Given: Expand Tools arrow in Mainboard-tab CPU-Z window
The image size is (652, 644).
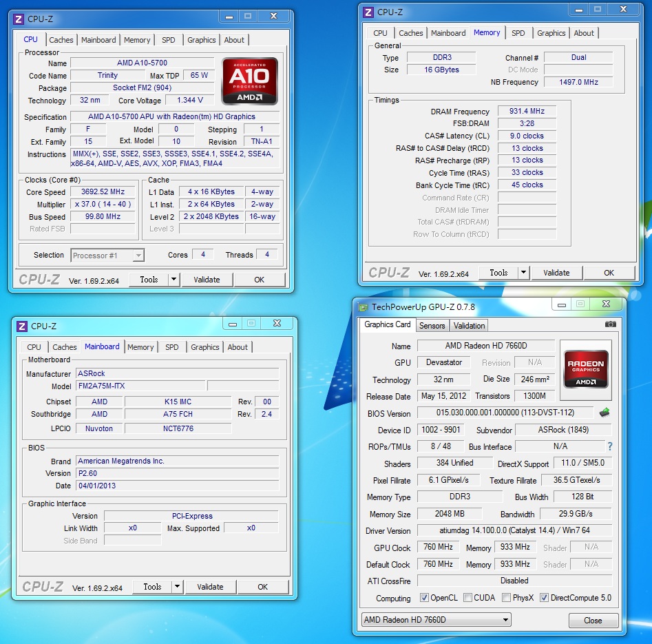Looking at the screenshot, I should click(178, 587).
